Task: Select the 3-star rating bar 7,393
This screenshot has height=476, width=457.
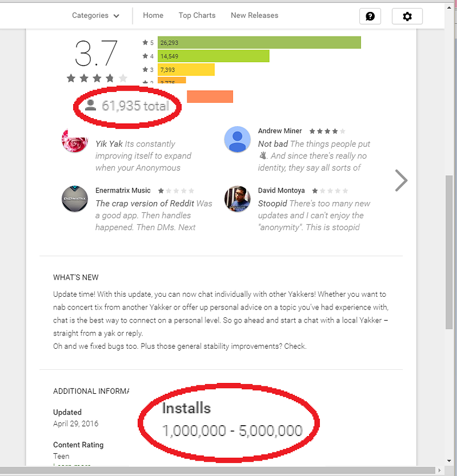Action: point(186,70)
